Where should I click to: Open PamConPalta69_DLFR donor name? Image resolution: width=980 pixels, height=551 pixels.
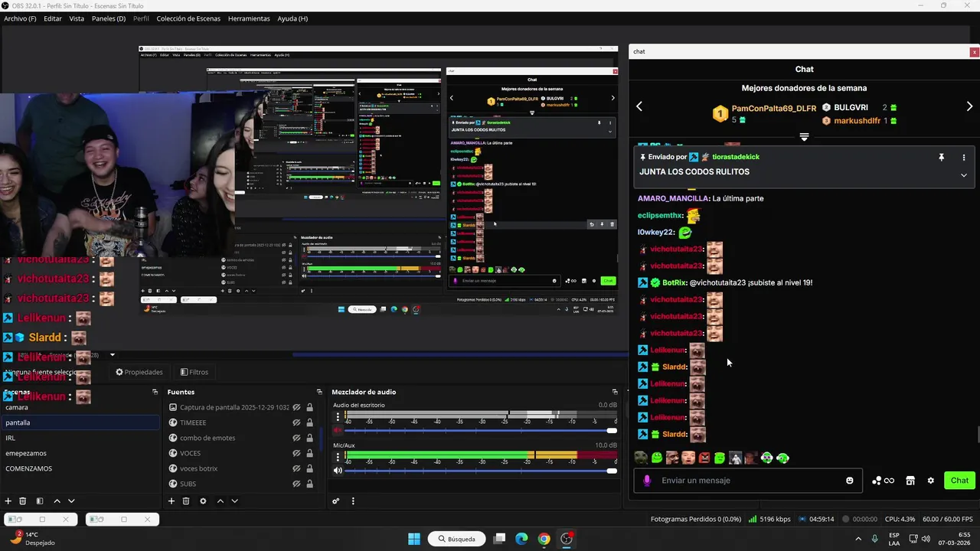pyautogui.click(x=774, y=109)
